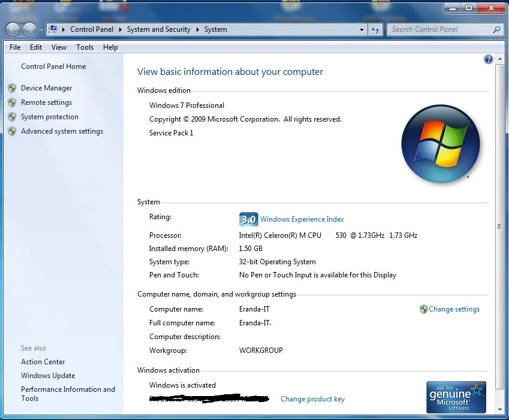
Task: Open Performance Information and Tools link
Action: tap(68, 394)
